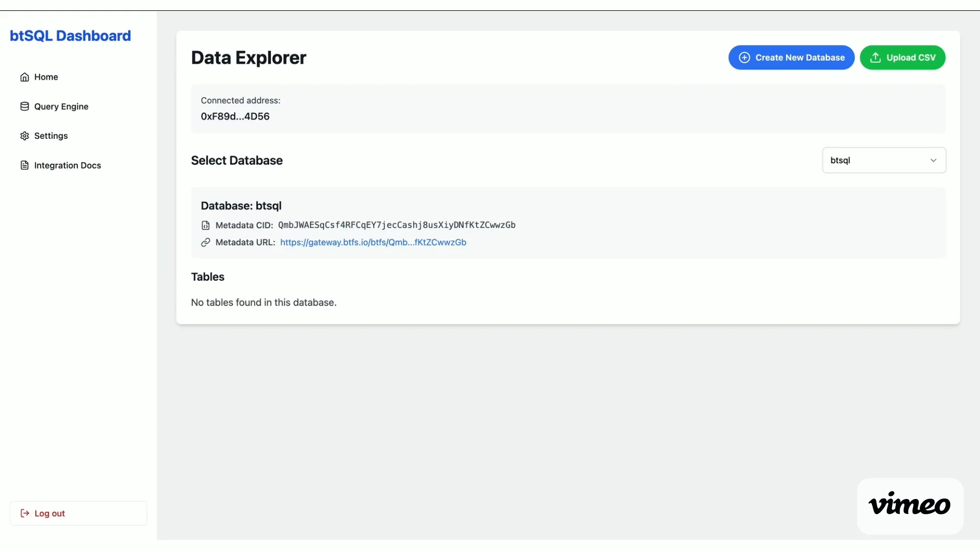Click the Query Engine database icon
Viewport: 980px width, 551px height.
point(24,107)
